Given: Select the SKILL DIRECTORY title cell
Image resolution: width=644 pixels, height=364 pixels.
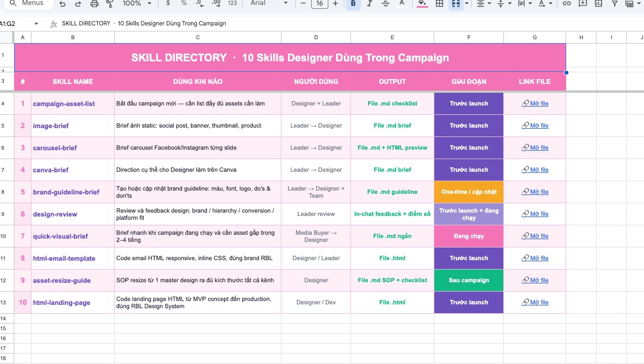Looking at the screenshot, I should tap(290, 57).
